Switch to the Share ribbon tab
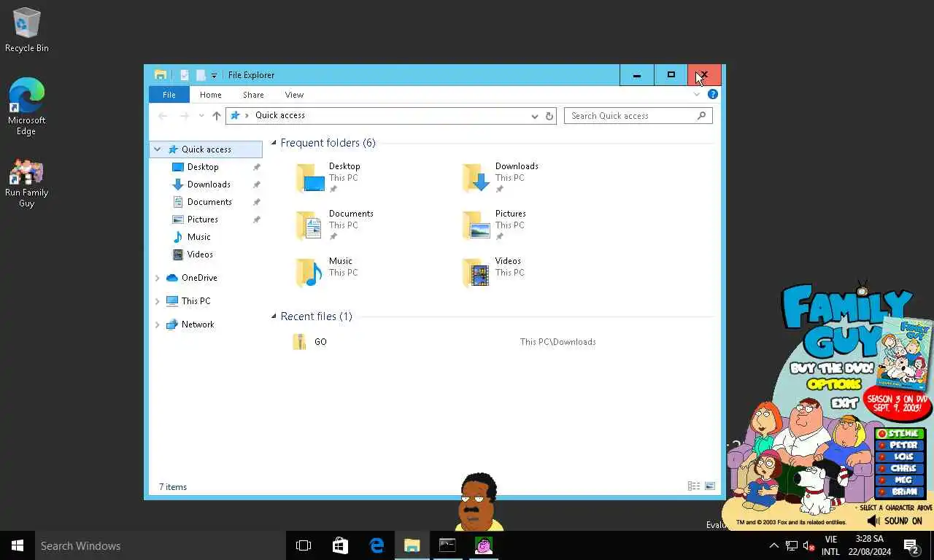Screen dimensions: 934x560 pos(253,95)
